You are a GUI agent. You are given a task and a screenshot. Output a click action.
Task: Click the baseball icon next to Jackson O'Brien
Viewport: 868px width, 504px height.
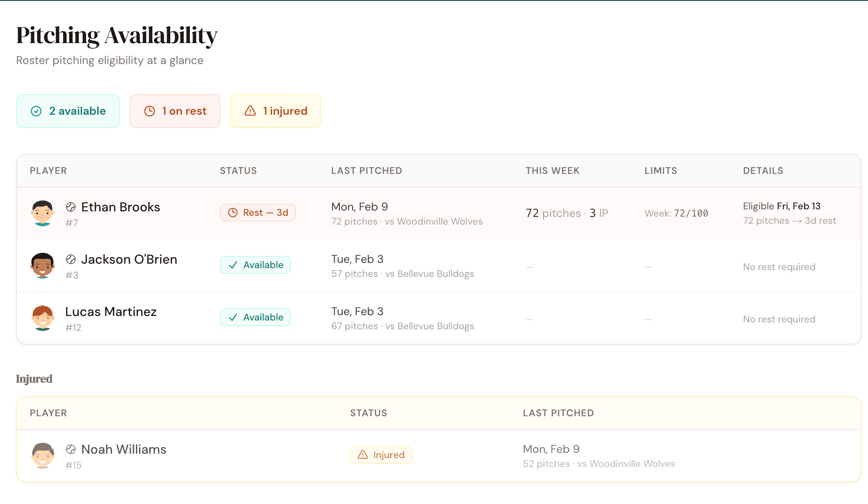(71, 259)
